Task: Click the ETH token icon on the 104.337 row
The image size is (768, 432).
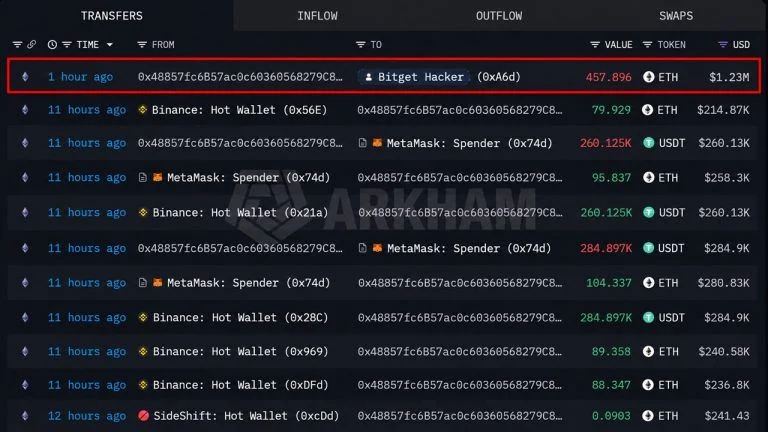Action: [x=648, y=283]
